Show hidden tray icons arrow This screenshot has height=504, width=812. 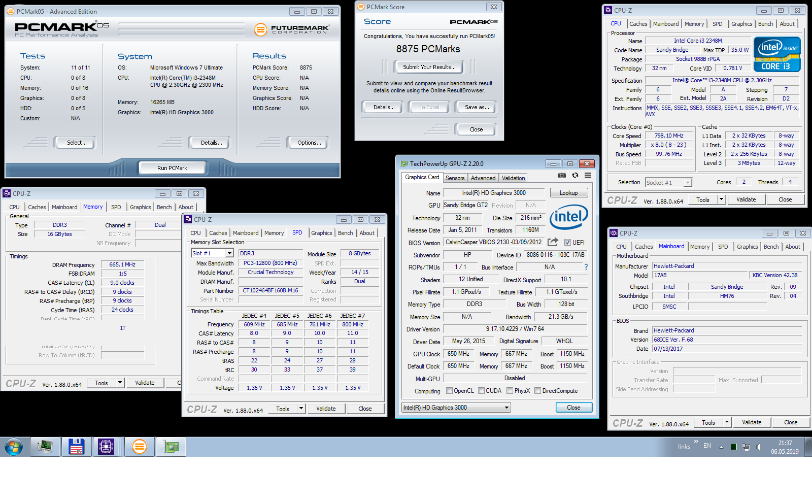[721, 447]
